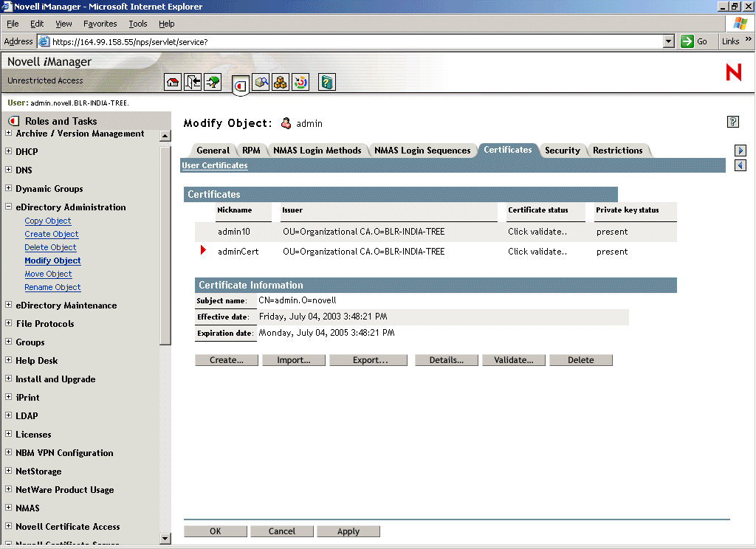Click the stacked boxes Configure icon
The image size is (756, 549).
(280, 83)
